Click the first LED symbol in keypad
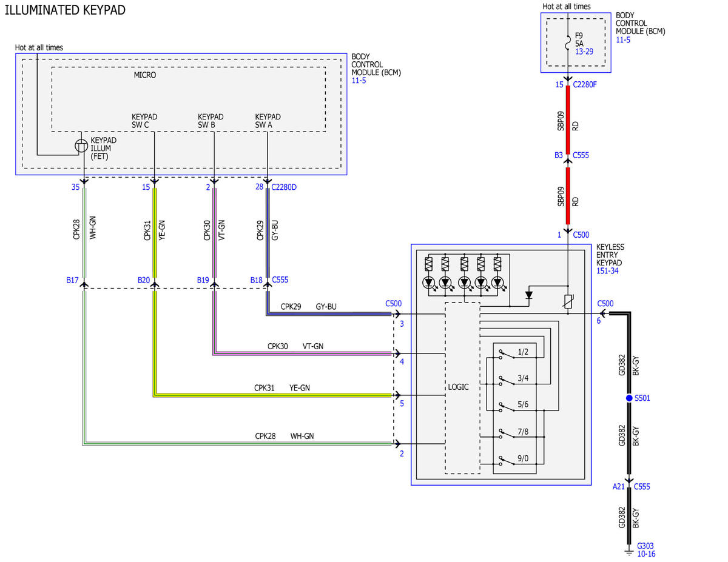Viewport: 728px width, 562px height. pyautogui.click(x=429, y=283)
